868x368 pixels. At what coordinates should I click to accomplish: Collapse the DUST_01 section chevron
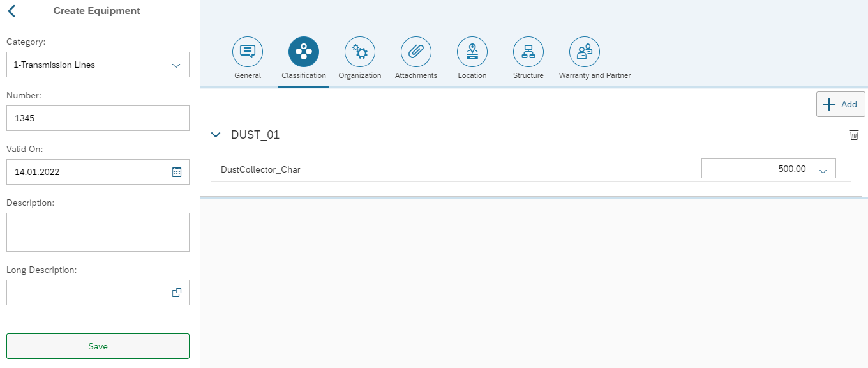pyautogui.click(x=216, y=135)
